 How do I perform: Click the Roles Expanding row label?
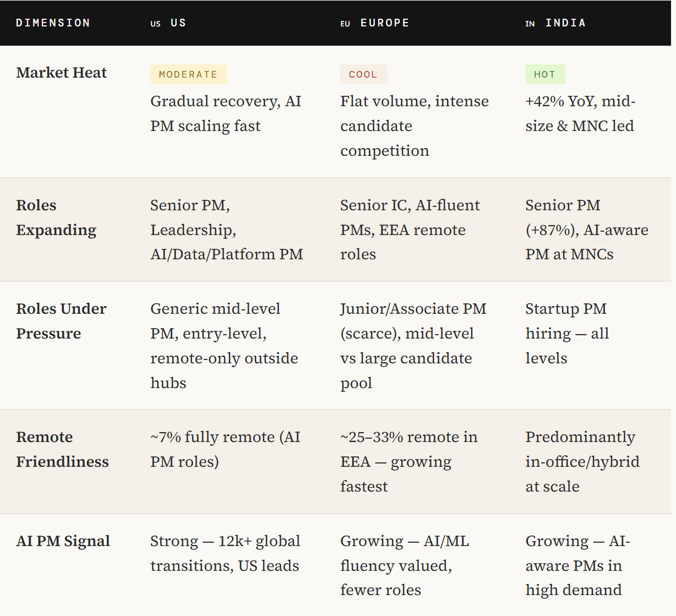pos(56,217)
